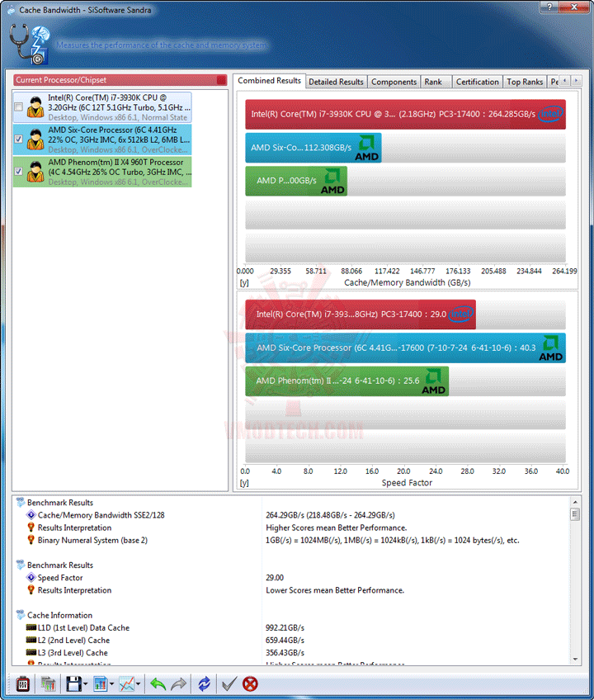Viewport: 594px width, 700px height.
Task: Click the line graph icon
Action: point(127,684)
